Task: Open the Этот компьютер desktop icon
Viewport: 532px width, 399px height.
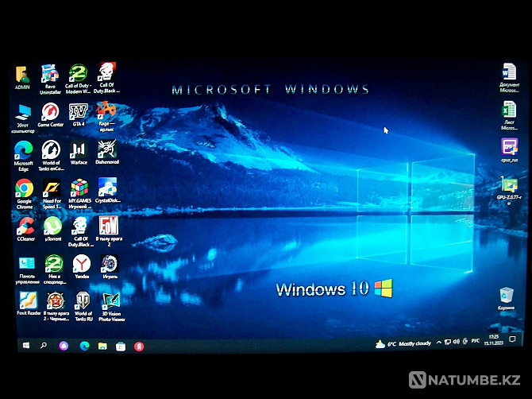Action: point(23,118)
